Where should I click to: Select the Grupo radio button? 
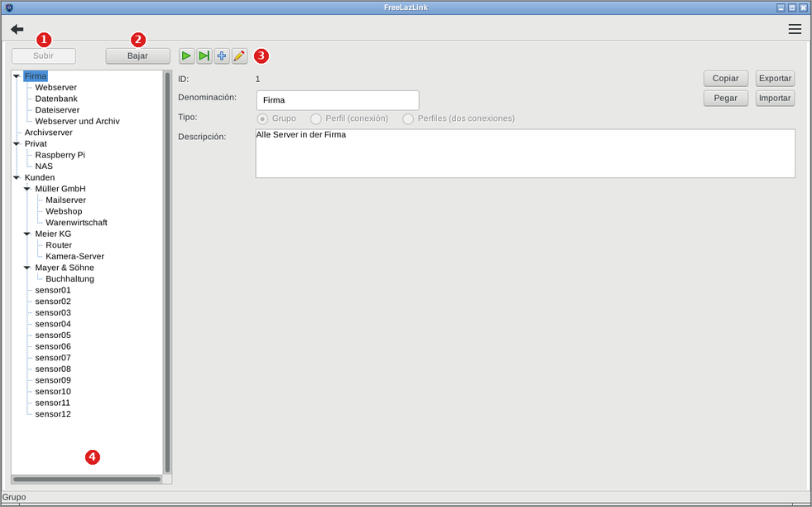(x=262, y=119)
